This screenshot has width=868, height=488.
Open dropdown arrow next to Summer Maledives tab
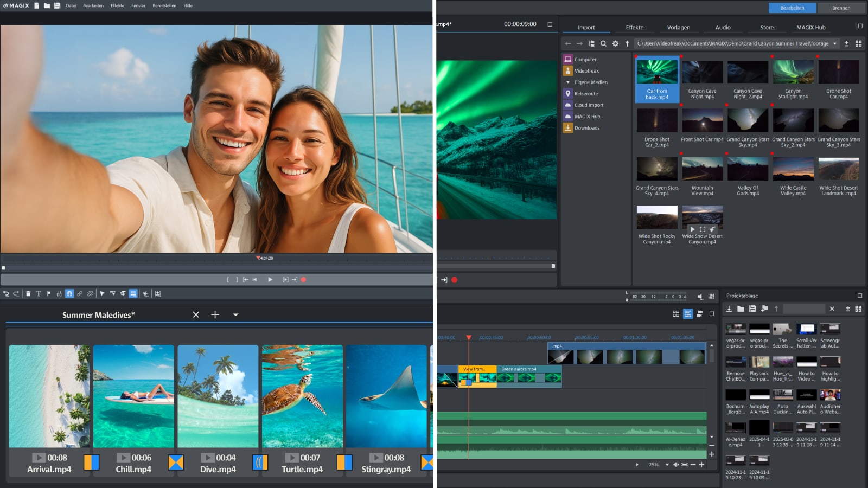[x=235, y=315]
